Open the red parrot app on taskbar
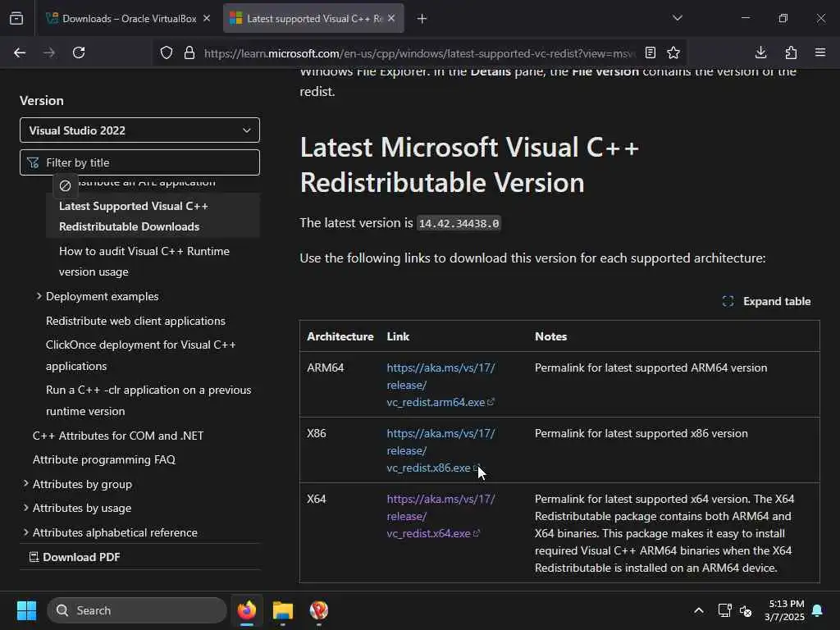The image size is (840, 630). [319, 610]
